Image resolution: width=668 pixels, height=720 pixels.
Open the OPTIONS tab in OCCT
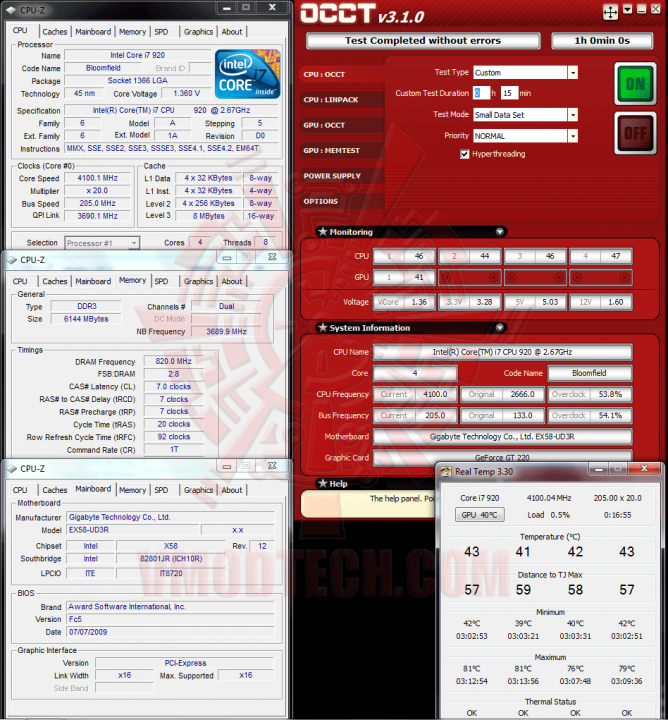(x=342, y=201)
